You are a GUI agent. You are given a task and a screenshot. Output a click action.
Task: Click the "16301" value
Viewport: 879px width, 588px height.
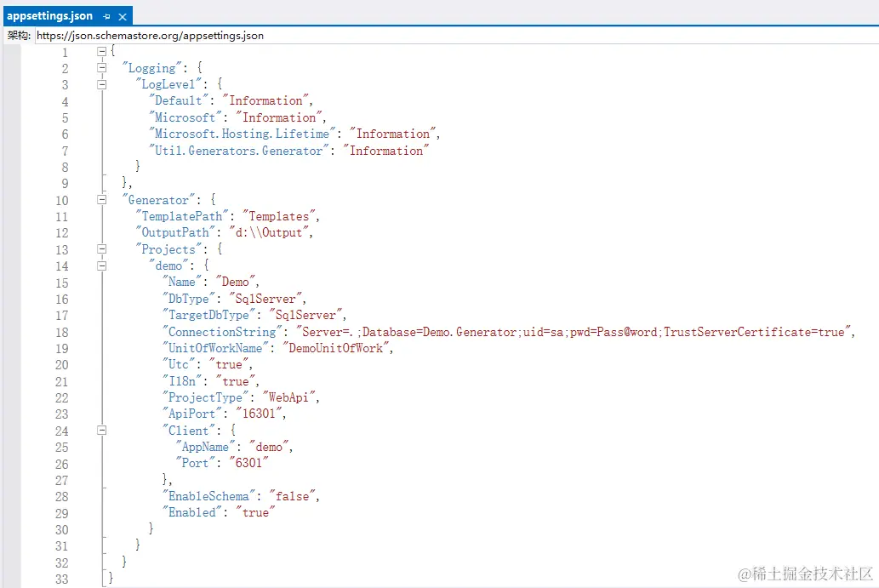click(259, 414)
